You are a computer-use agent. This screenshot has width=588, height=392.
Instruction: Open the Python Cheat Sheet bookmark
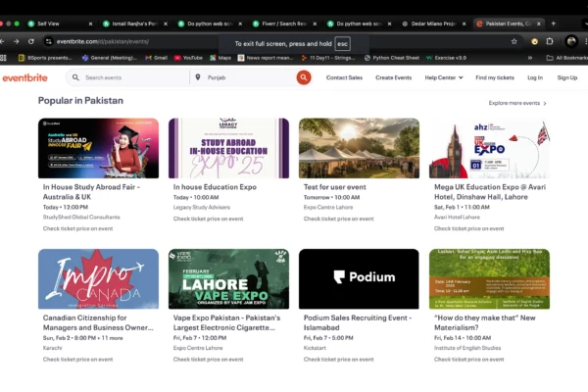pyautogui.click(x=392, y=58)
